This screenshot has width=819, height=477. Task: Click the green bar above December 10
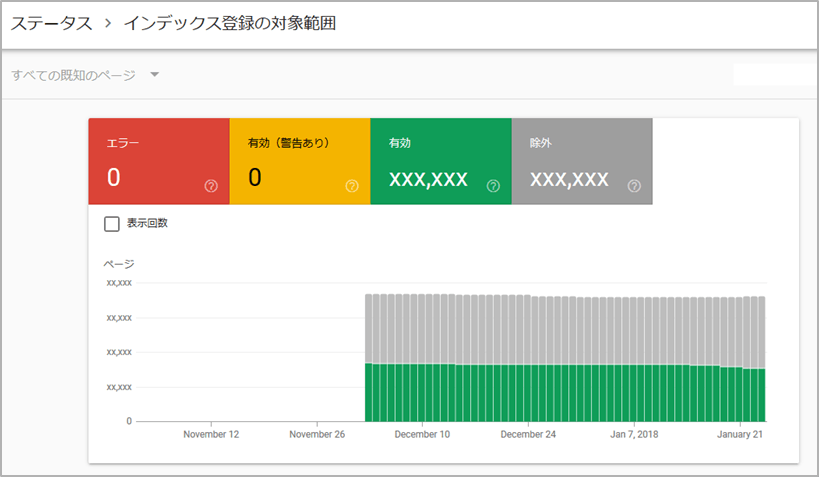coord(423,392)
